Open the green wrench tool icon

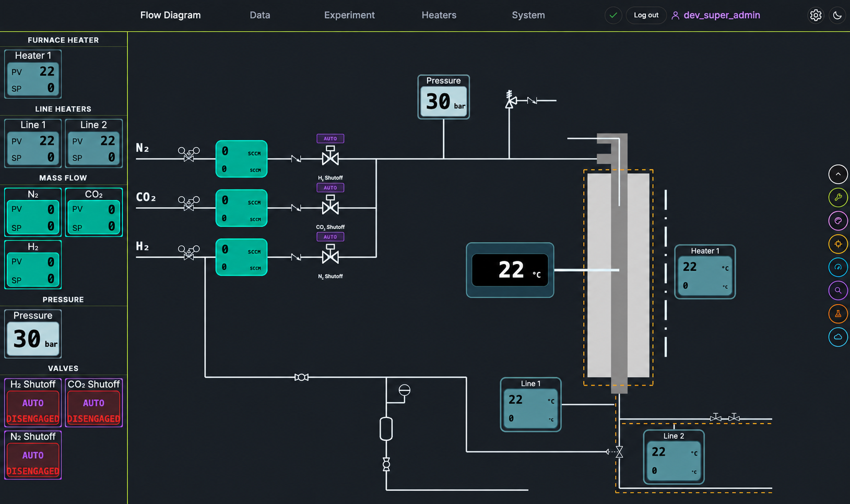(838, 197)
